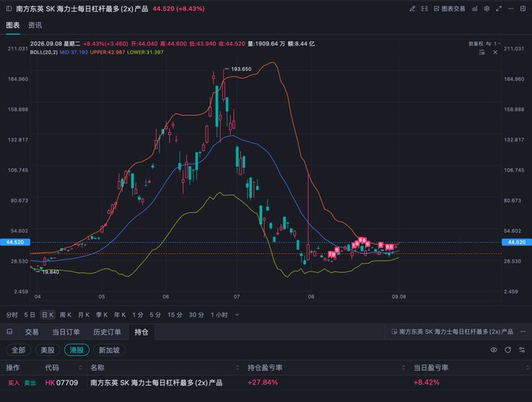Open the indicator chart icon in top toolbar
532x402 pixels.
pos(475,9)
